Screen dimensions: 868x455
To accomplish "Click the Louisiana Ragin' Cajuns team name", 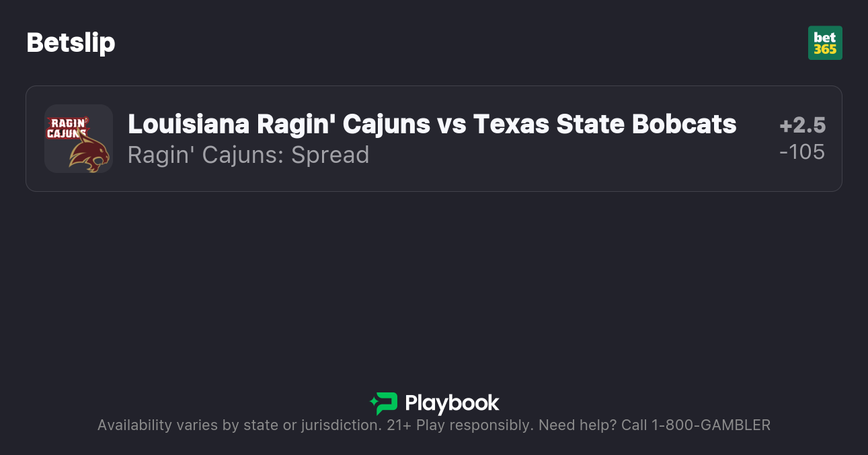I will pos(278,124).
